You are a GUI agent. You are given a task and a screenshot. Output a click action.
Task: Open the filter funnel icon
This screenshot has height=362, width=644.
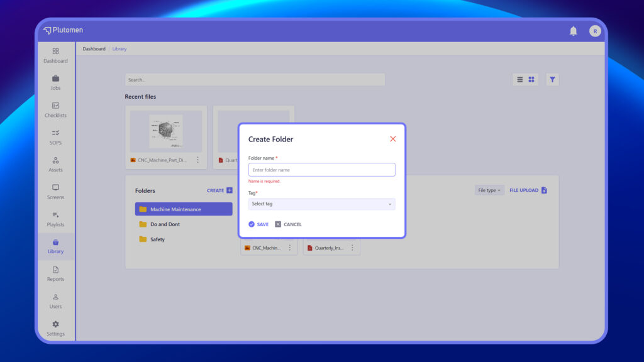point(552,80)
